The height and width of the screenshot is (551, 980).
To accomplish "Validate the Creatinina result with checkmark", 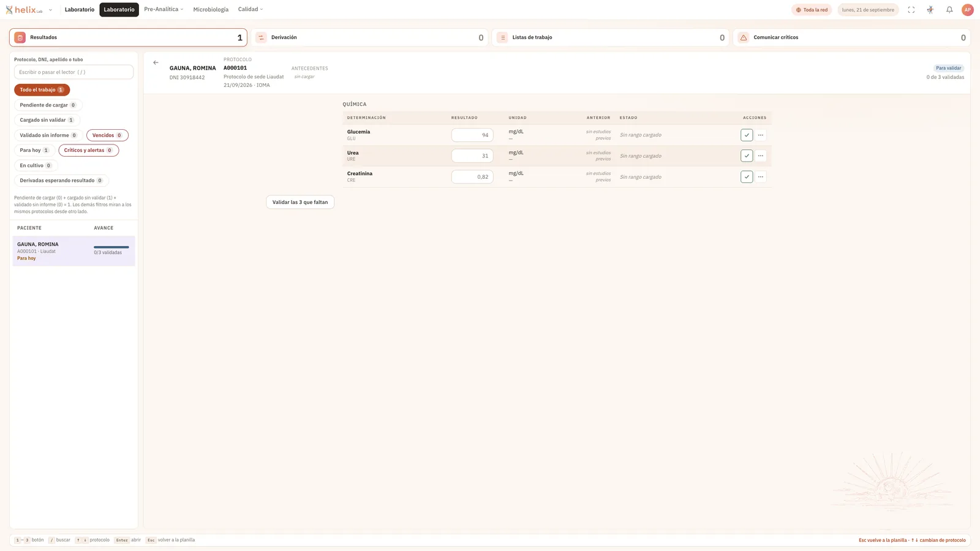I will [x=747, y=177].
